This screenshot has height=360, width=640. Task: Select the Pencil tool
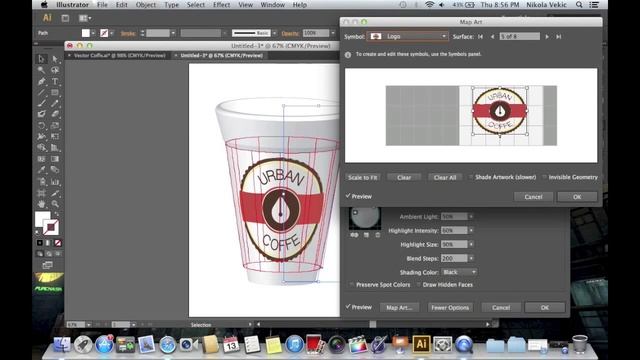(55, 104)
